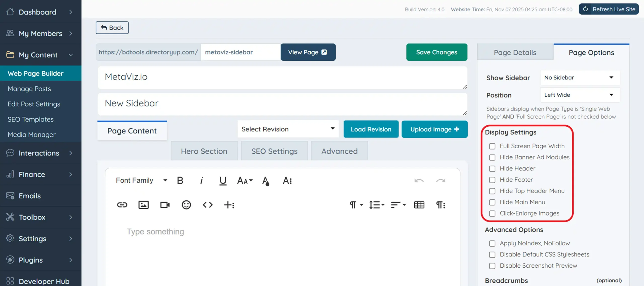The height and width of the screenshot is (286, 644).
Task: Check Full Screen Page Width
Action: coord(492,146)
